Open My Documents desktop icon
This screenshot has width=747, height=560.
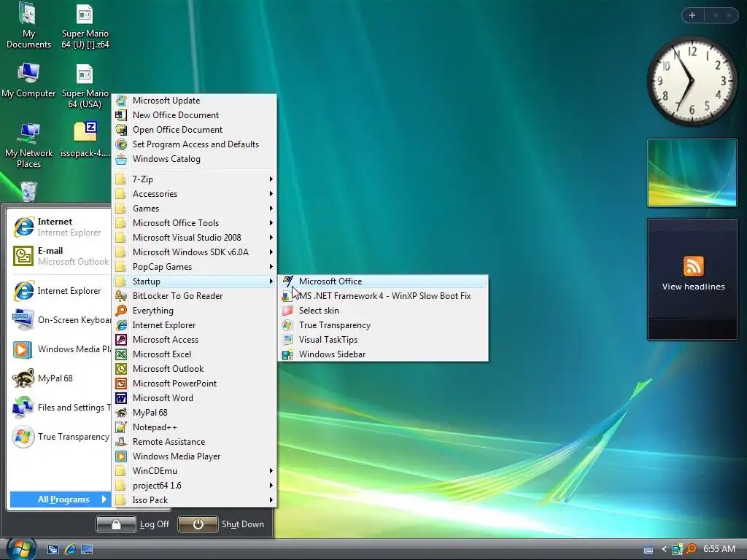click(28, 26)
